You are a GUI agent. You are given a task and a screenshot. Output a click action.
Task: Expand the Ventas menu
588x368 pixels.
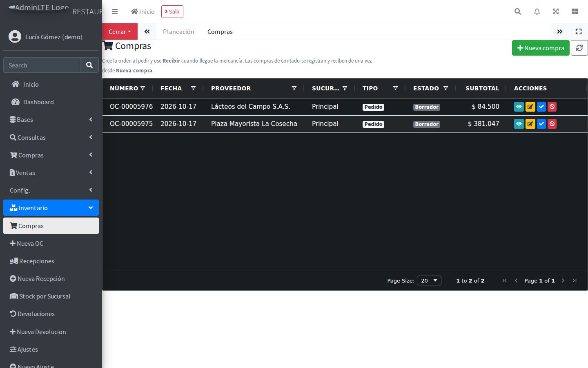pos(51,173)
